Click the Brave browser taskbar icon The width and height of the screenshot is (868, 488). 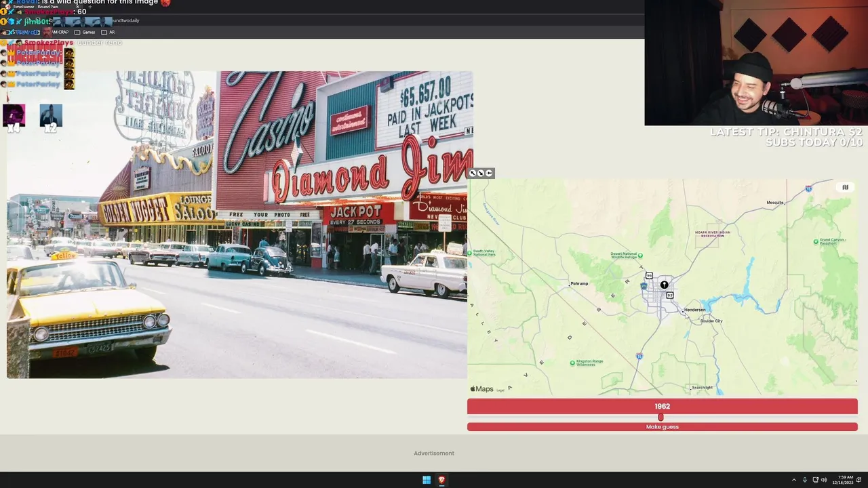coord(441,480)
